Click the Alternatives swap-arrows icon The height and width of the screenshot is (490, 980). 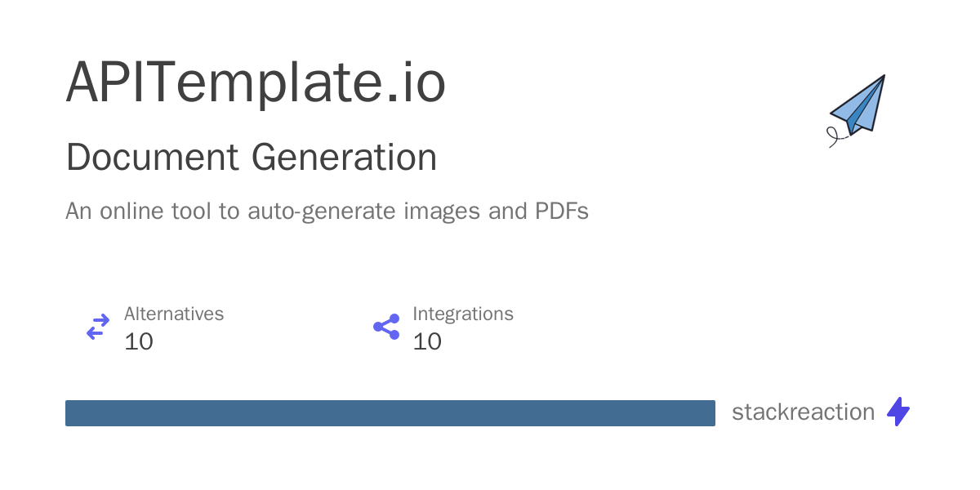tap(98, 327)
